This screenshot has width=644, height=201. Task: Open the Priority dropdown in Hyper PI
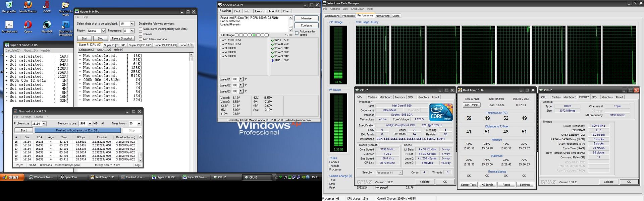(103, 31)
